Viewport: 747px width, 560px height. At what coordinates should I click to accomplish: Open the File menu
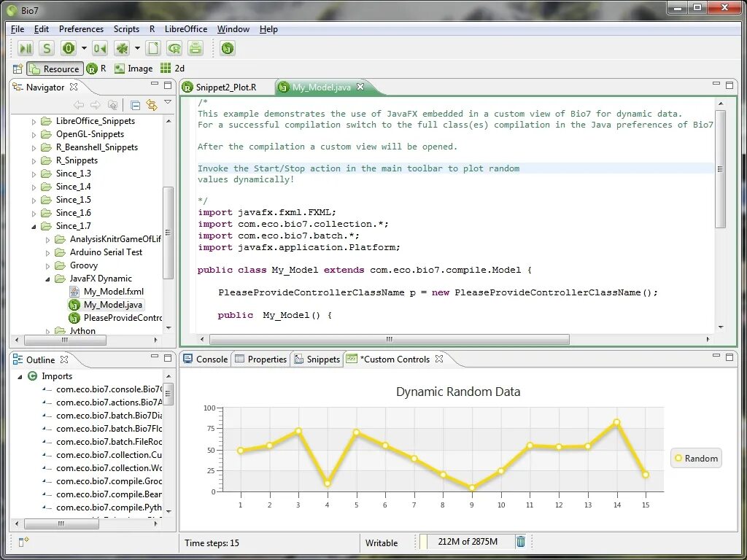(x=18, y=29)
